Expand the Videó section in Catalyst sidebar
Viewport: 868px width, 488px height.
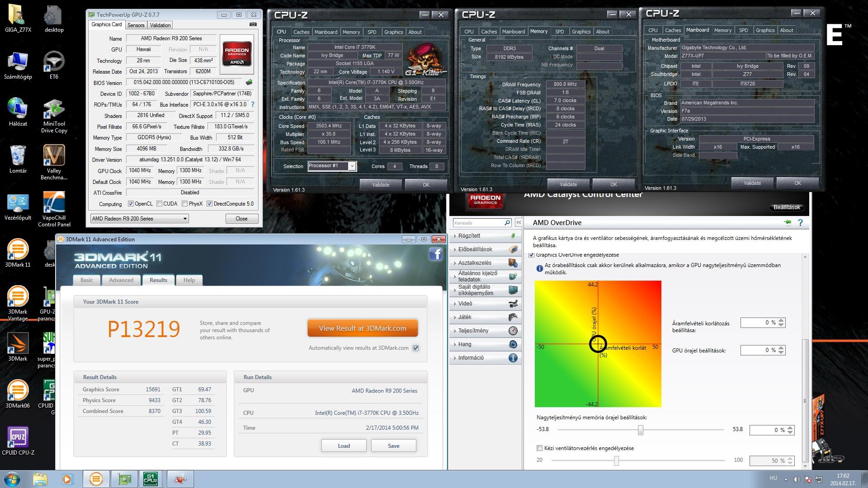coord(466,304)
